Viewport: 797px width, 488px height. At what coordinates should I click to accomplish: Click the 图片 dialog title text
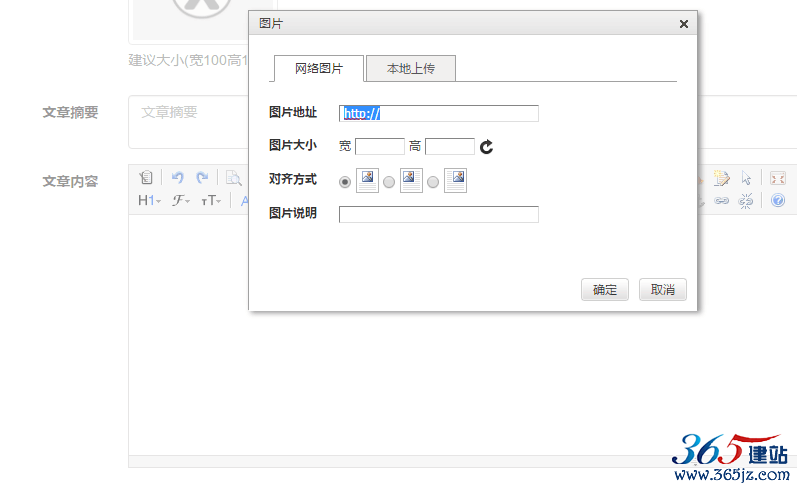270,24
